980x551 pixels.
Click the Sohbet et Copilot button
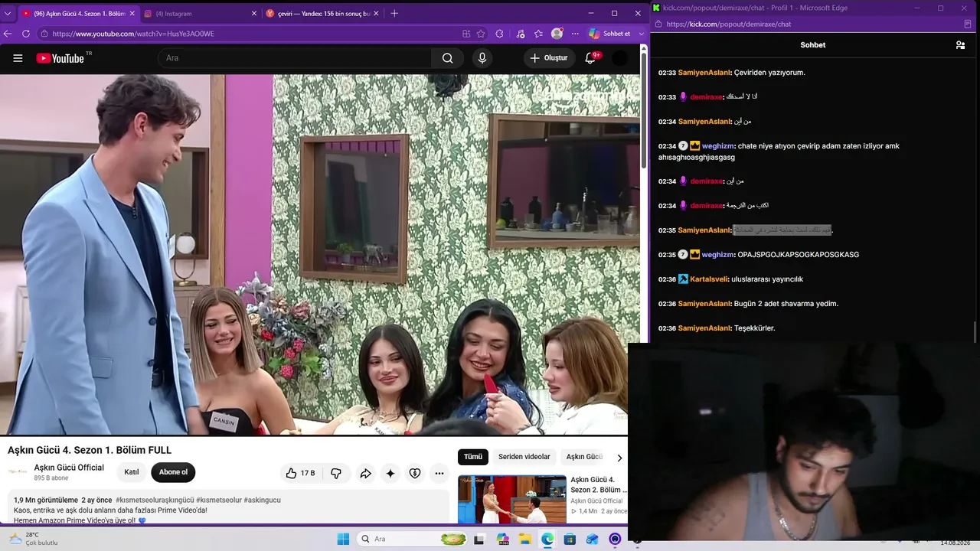coord(611,34)
